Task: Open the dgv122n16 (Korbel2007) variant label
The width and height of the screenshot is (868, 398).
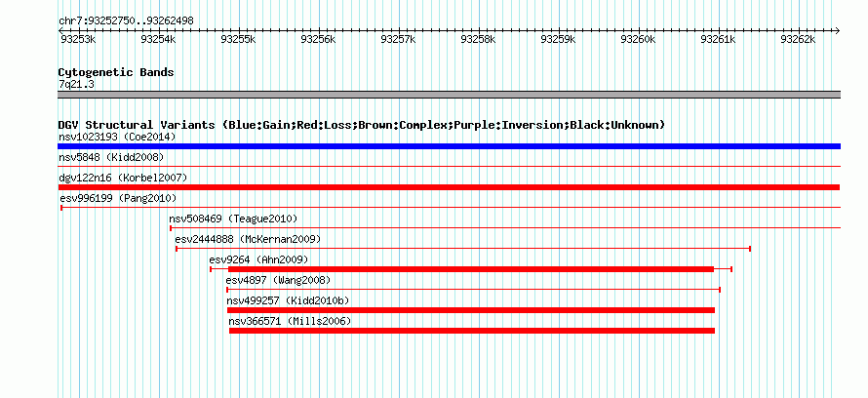Action: point(123,178)
